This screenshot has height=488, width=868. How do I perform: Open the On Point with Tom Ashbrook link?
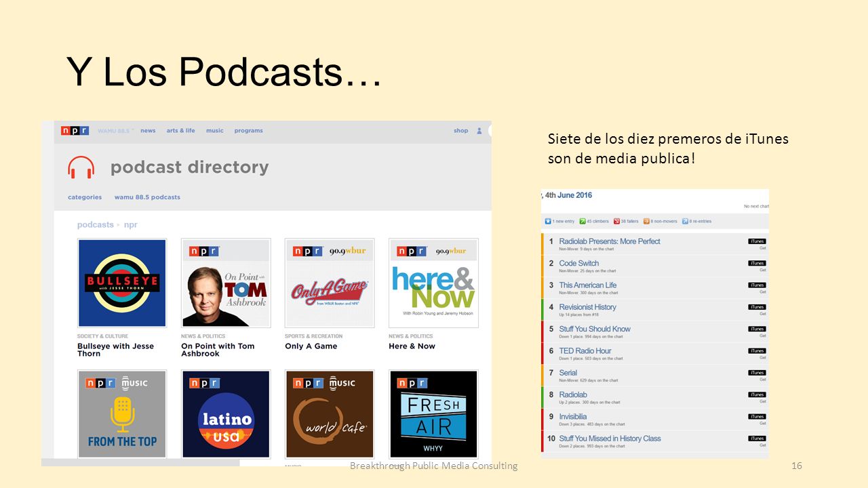click(x=218, y=350)
